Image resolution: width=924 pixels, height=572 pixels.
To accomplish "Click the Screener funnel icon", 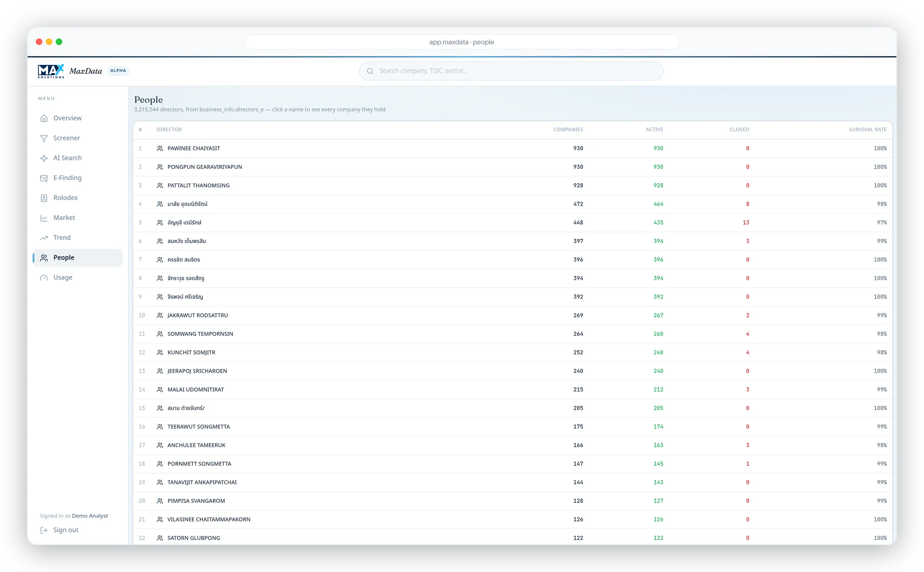I will tap(44, 138).
